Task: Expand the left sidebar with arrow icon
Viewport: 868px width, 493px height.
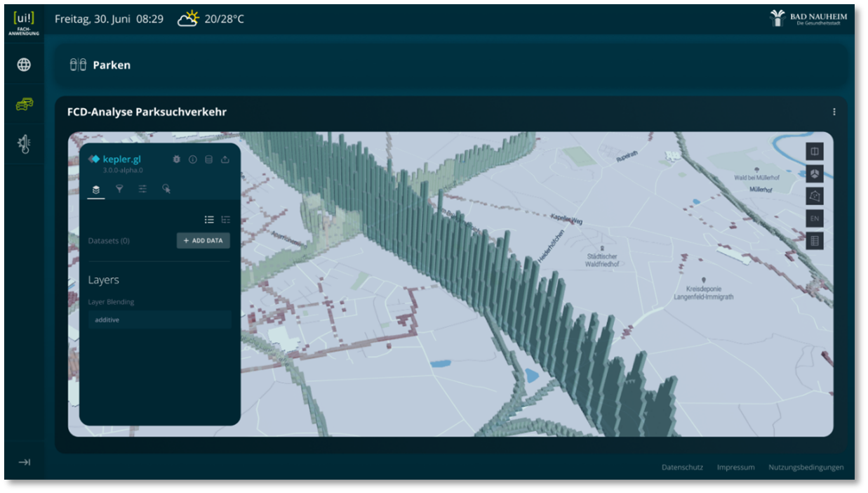Action: pos(24,462)
